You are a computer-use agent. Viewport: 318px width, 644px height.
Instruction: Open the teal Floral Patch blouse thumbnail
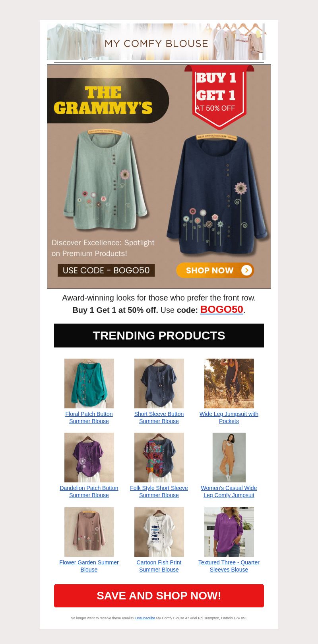(89, 383)
